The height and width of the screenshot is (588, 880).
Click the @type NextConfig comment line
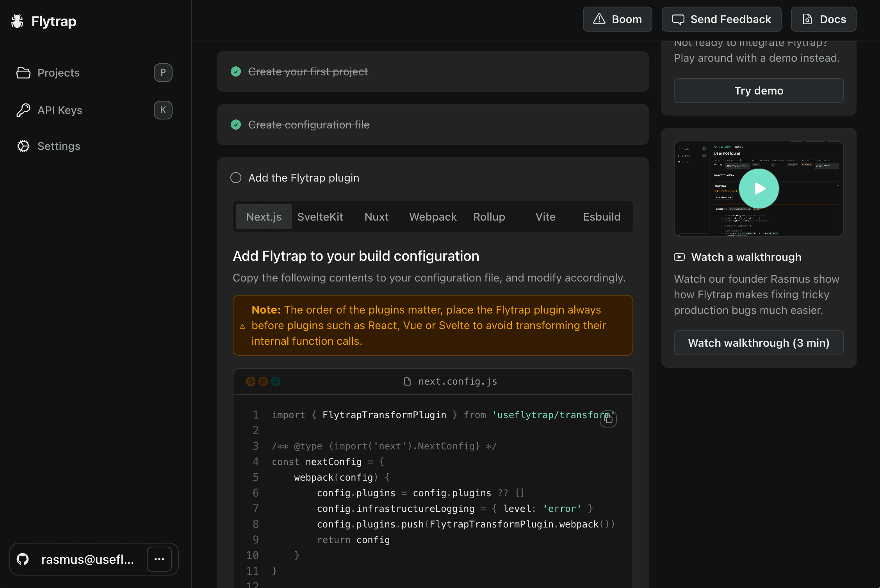pos(384,446)
